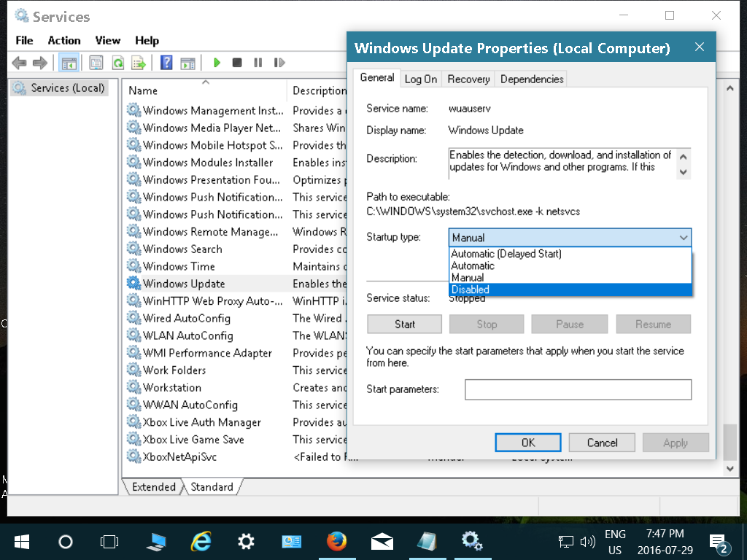Switch to the Dependencies tab
The height and width of the screenshot is (560, 747).
pos(532,79)
